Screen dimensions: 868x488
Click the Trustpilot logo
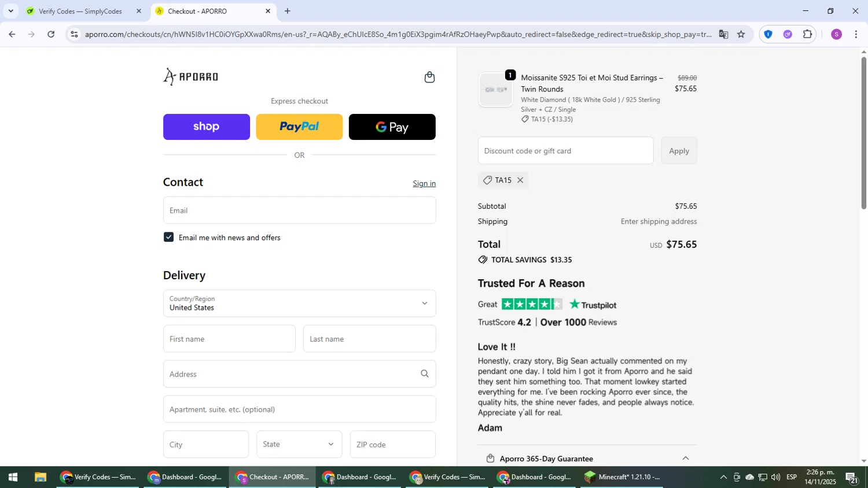(x=593, y=305)
